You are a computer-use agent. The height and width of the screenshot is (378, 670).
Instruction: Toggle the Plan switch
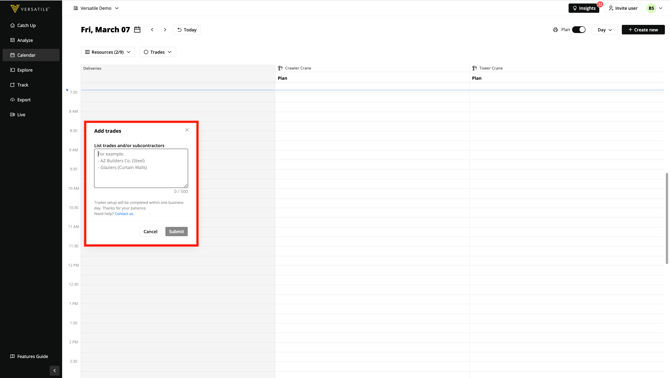tap(579, 29)
